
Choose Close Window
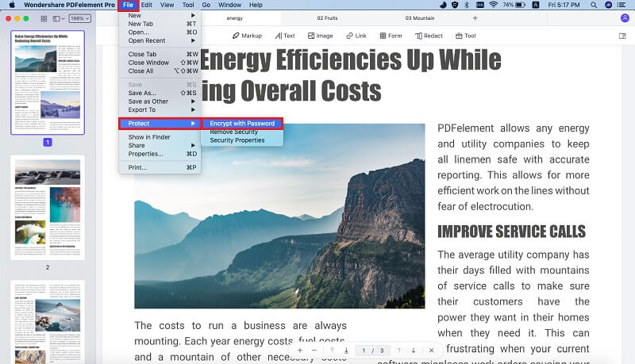(160, 63)
